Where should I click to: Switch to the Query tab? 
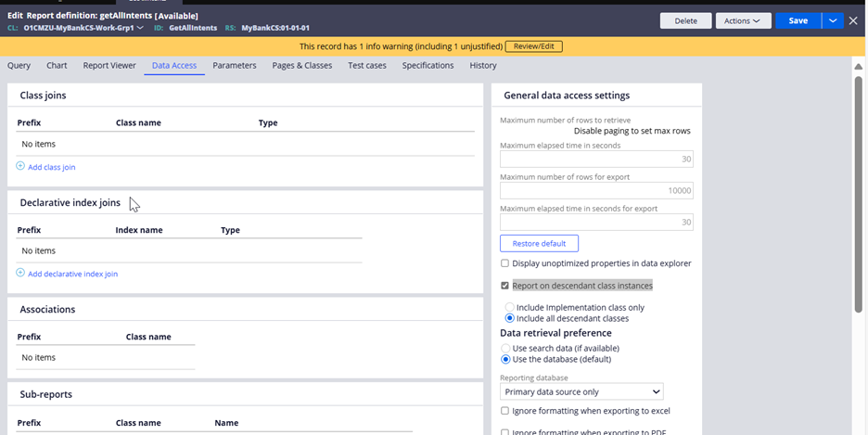19,66
